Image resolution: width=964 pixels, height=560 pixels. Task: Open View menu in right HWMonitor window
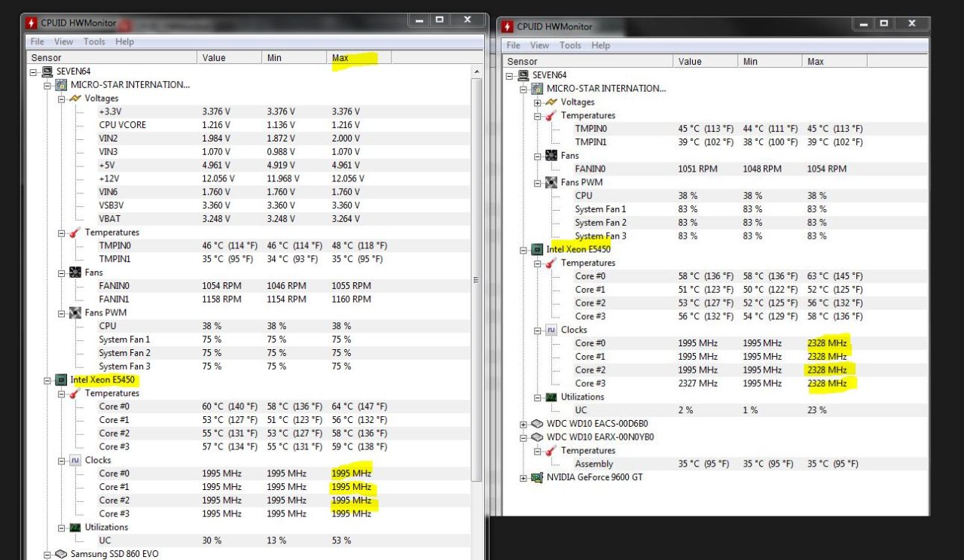click(x=540, y=45)
